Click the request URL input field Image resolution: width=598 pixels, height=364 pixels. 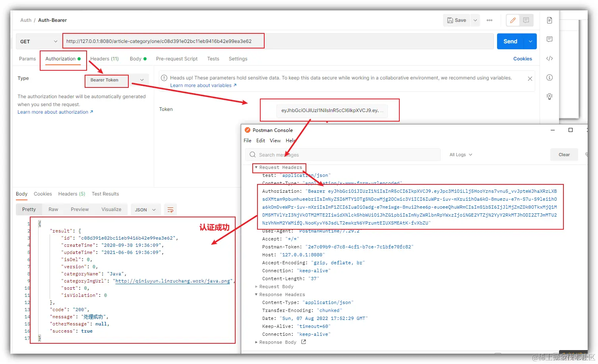pyautogui.click(x=278, y=41)
